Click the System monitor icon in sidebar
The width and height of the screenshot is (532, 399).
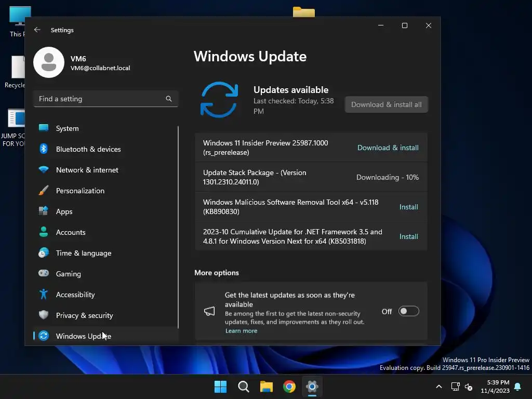[44, 128]
